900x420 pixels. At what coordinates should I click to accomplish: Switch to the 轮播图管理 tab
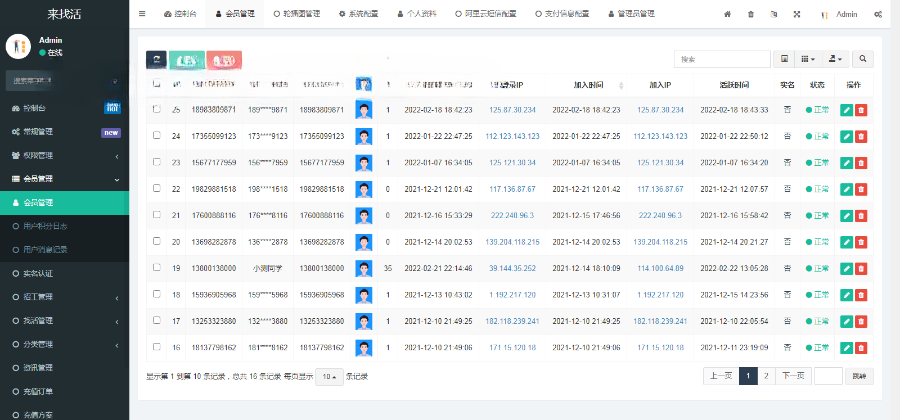point(296,14)
